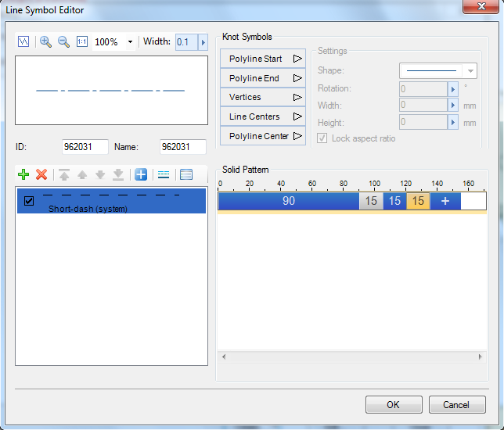Click the dashed line pattern icon
Image resolution: width=504 pixels, height=430 pixels.
tap(163, 174)
